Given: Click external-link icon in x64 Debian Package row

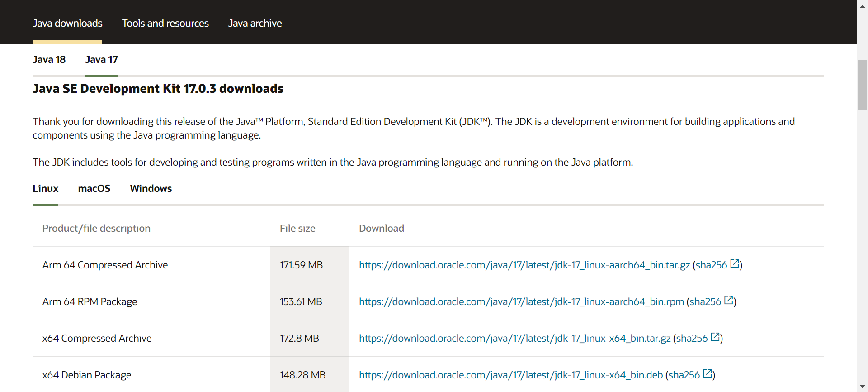Looking at the screenshot, I should (x=708, y=373).
